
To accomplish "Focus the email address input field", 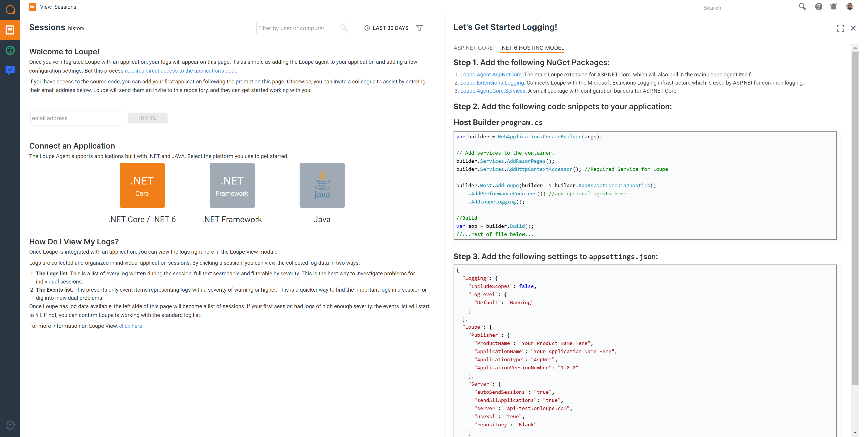I will (x=76, y=118).
